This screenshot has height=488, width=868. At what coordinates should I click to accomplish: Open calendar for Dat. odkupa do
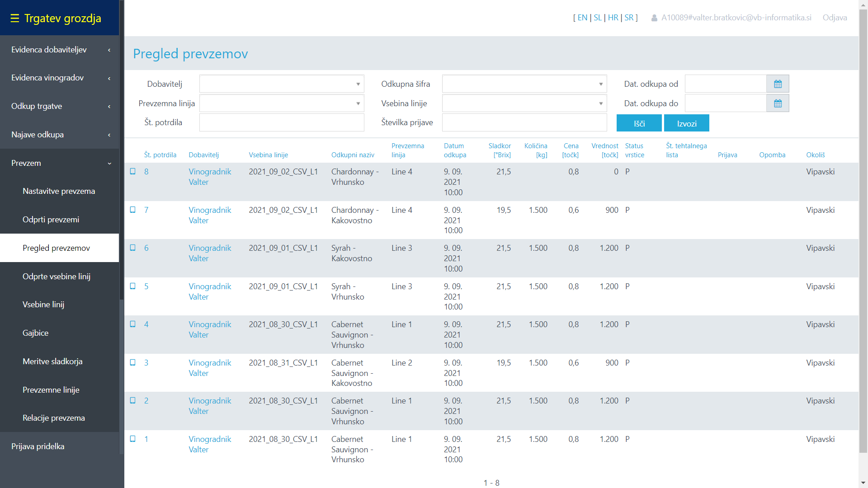(x=778, y=103)
